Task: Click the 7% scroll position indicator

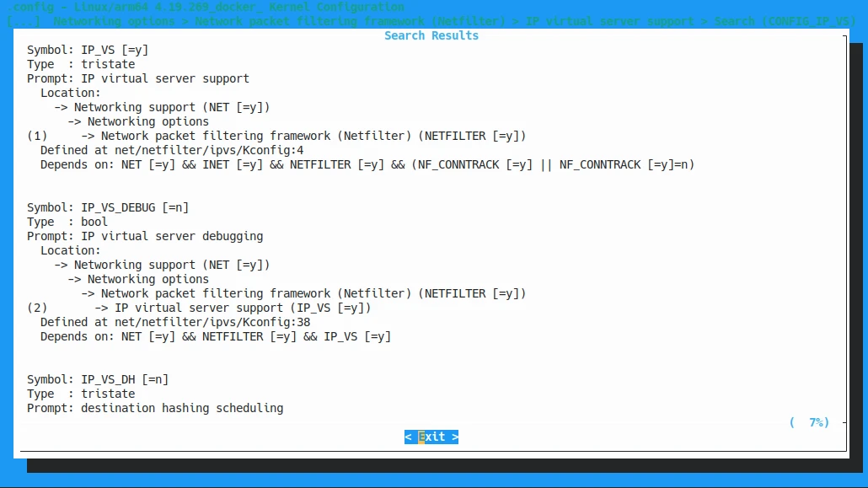Action: pos(810,422)
